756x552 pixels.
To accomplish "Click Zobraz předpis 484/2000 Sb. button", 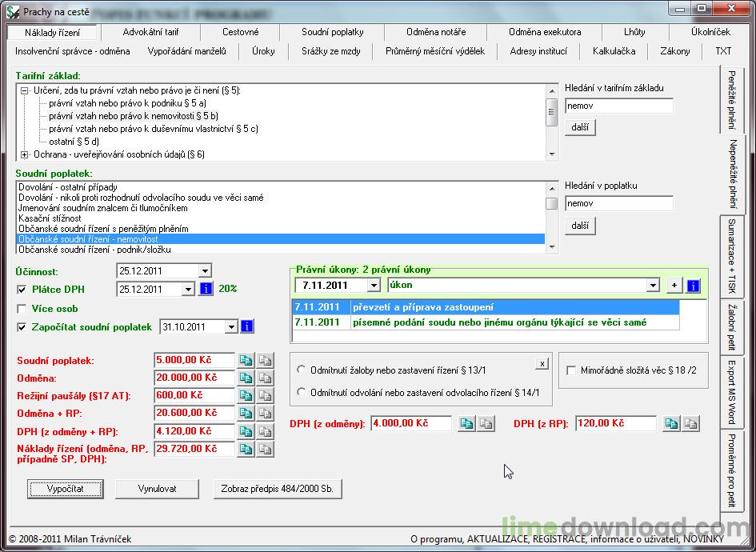I will click(x=278, y=488).
